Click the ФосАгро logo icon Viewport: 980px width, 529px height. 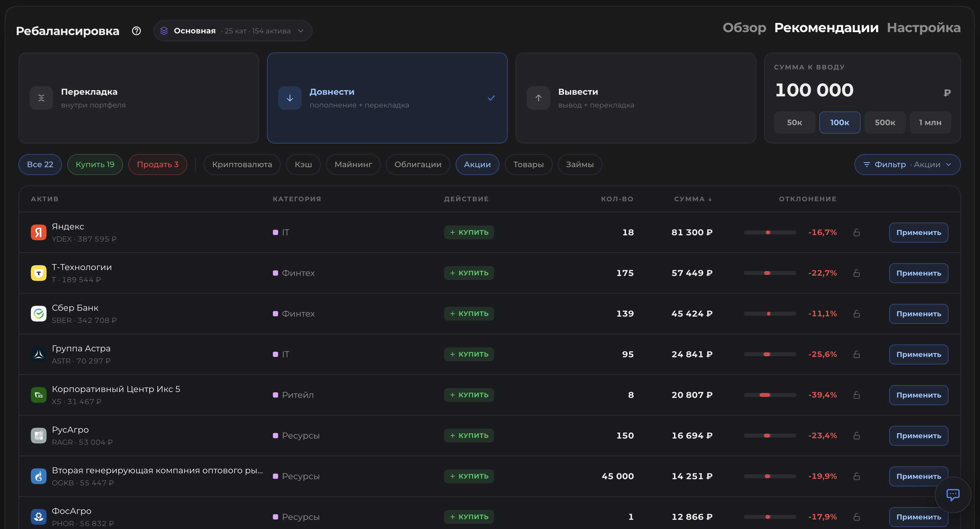(x=38, y=517)
